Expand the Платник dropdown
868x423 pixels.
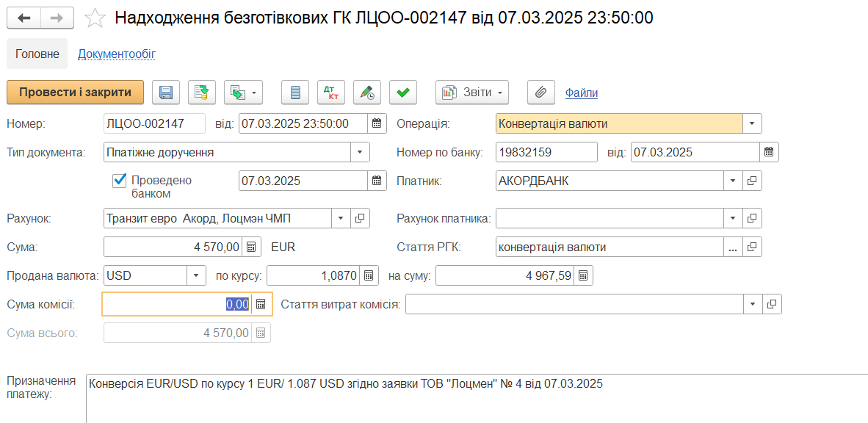(x=734, y=181)
